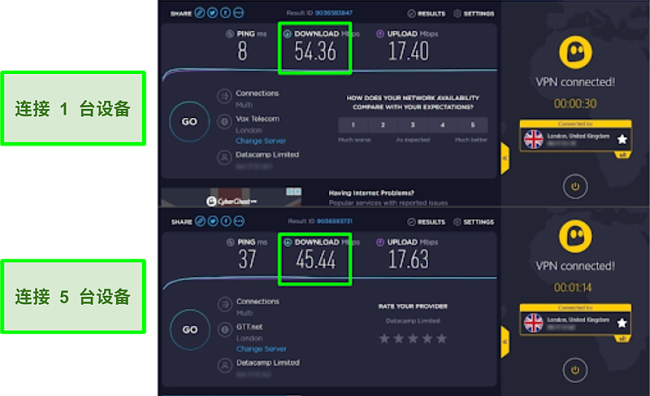Click the globe icon next to Vox Telecom
Viewport: 650px width, 396px height.
tap(224, 121)
